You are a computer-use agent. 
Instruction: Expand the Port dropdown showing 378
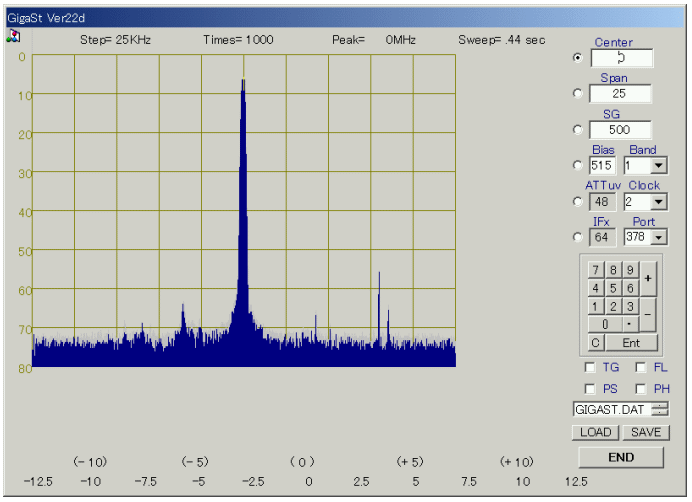[658, 238]
